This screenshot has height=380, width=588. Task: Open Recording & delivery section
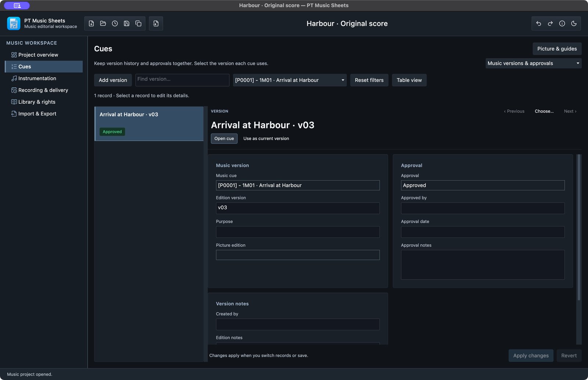(x=44, y=90)
